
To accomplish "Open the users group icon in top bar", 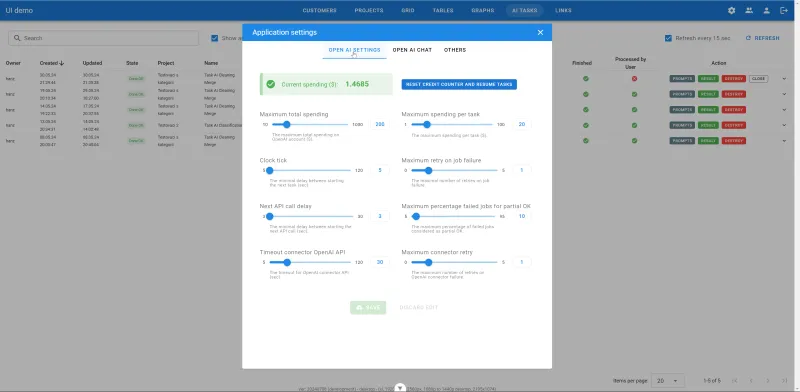I will coord(748,10).
